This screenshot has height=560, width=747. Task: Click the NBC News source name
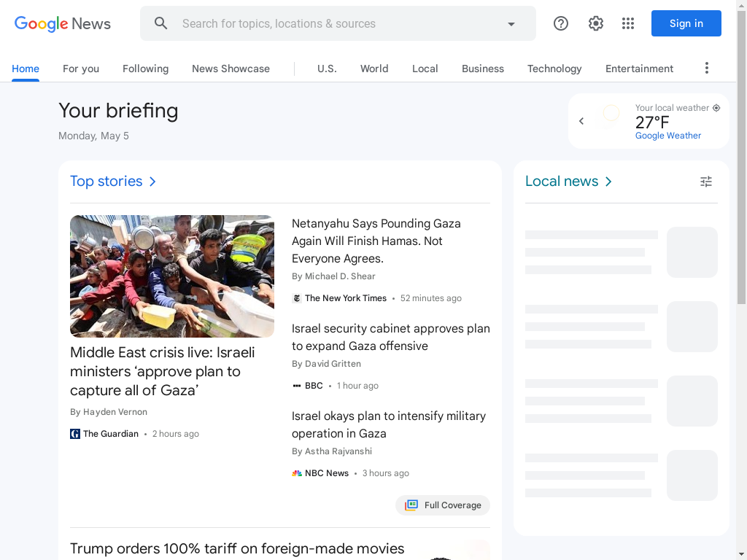[326, 473]
